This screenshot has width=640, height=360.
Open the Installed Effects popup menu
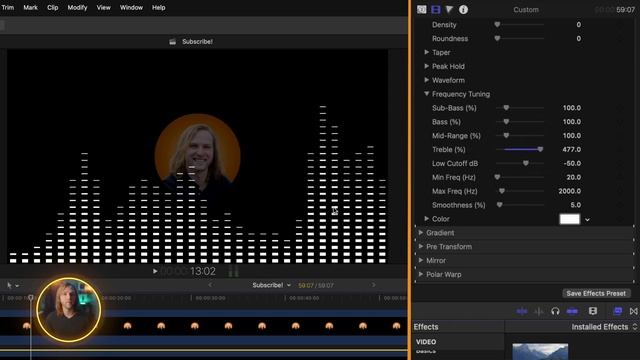pos(604,327)
